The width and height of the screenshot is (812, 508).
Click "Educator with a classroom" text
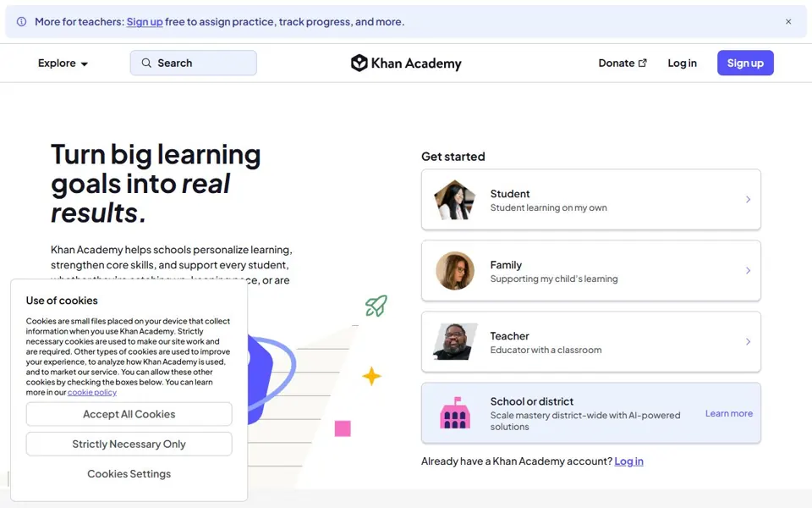pos(546,350)
